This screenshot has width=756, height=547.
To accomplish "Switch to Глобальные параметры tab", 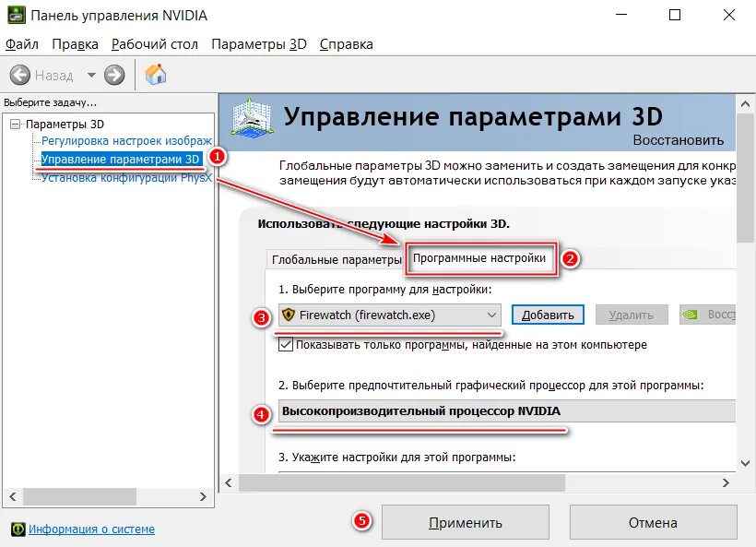I will (337, 259).
